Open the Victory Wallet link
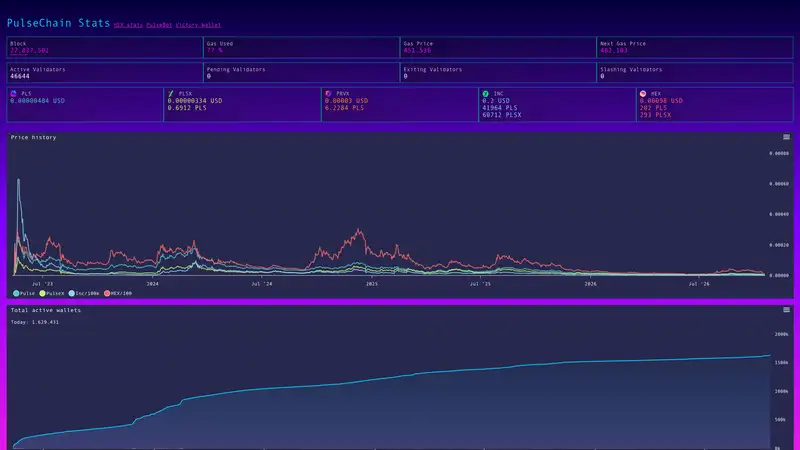 [198, 25]
